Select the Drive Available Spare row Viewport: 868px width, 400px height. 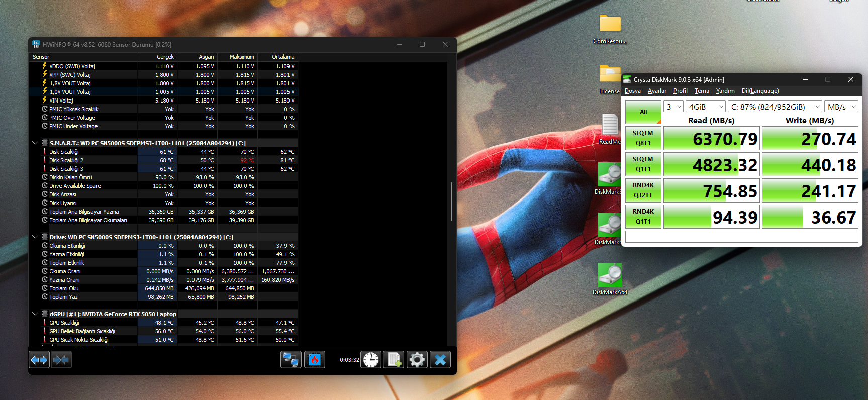[163, 186]
